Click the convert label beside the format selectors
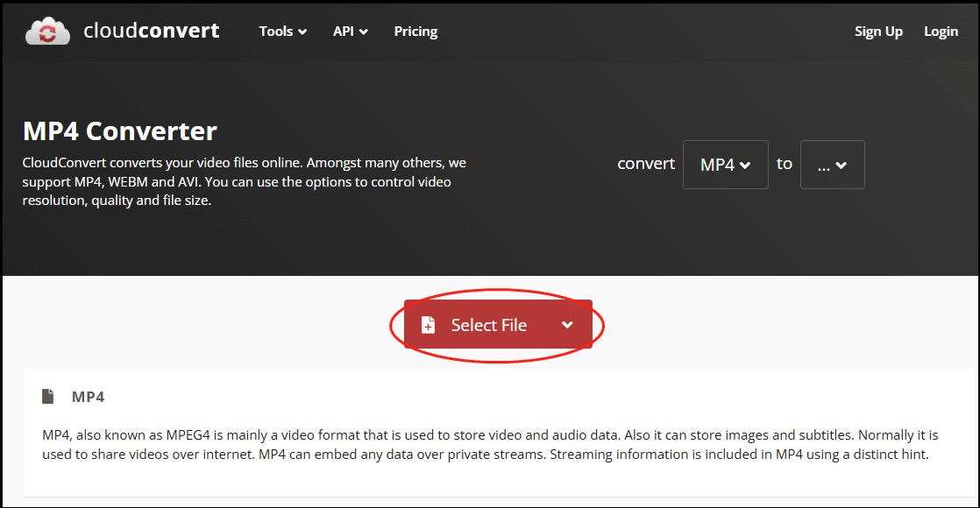The height and width of the screenshot is (508, 980). [646, 164]
